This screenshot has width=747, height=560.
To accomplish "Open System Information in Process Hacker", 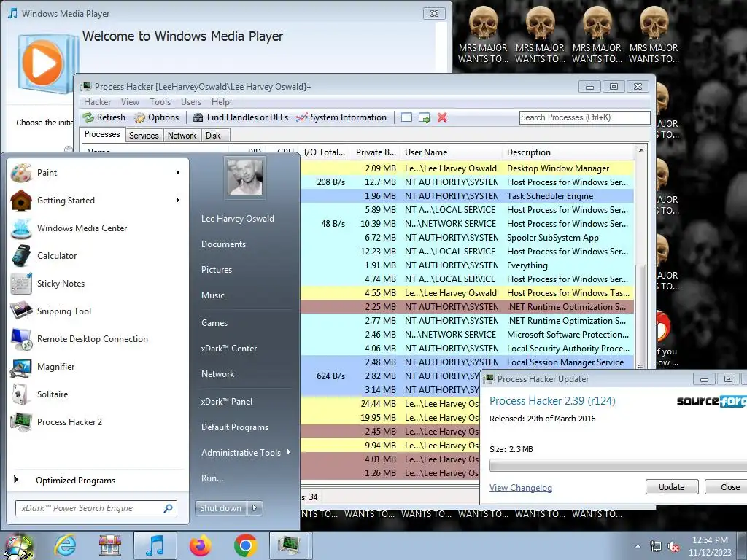I will [341, 117].
